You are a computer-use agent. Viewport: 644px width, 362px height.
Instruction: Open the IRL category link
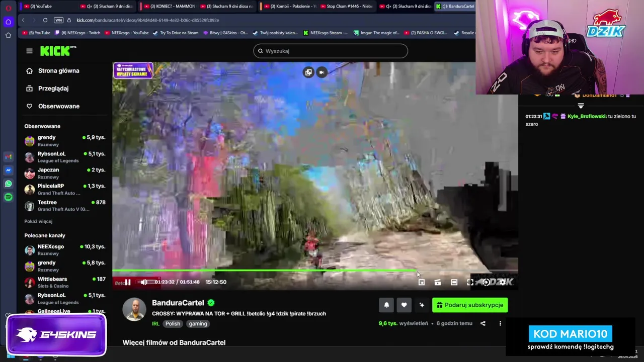tap(155, 324)
